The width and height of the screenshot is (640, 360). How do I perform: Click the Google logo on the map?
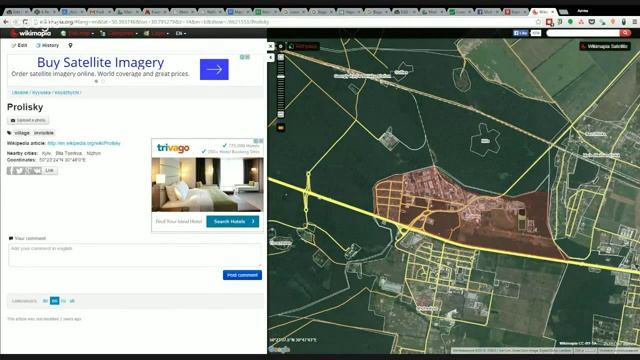coord(280,349)
